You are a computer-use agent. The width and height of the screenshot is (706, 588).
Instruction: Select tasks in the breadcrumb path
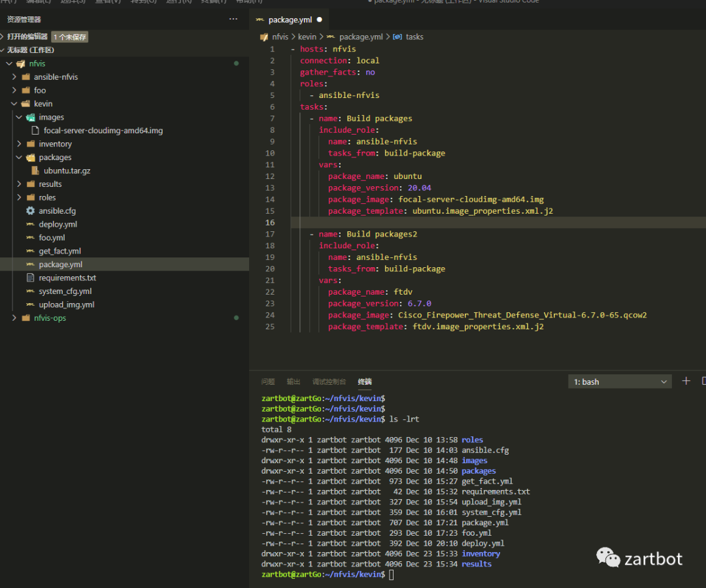coord(414,37)
